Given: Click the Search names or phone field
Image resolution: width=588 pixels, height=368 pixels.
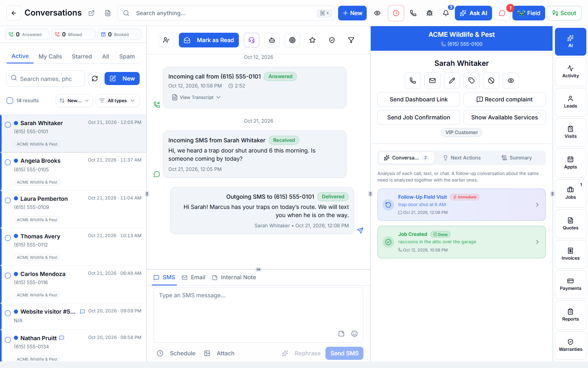Looking at the screenshot, I should (x=46, y=79).
